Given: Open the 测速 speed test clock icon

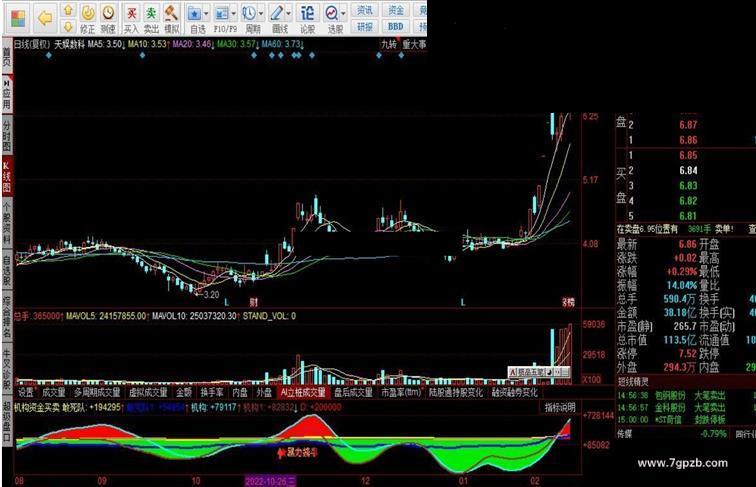Looking at the screenshot, I should (x=108, y=20).
